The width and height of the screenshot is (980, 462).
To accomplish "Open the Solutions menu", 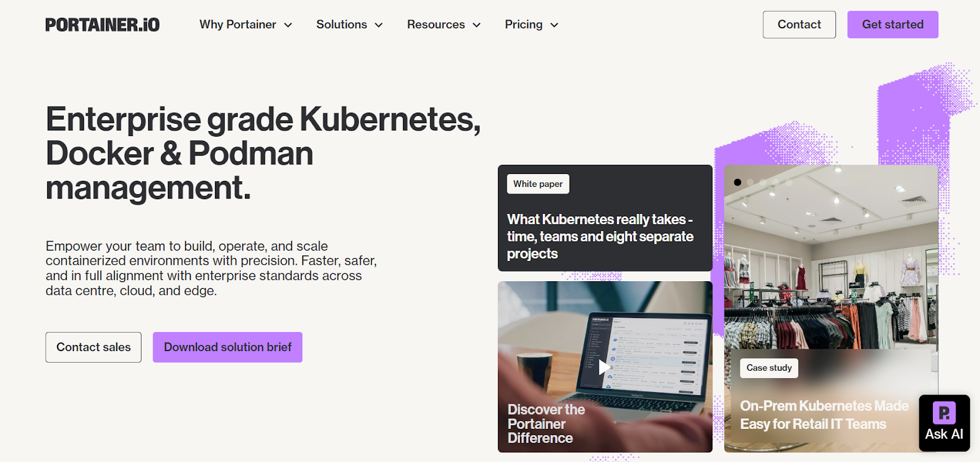I will click(349, 25).
